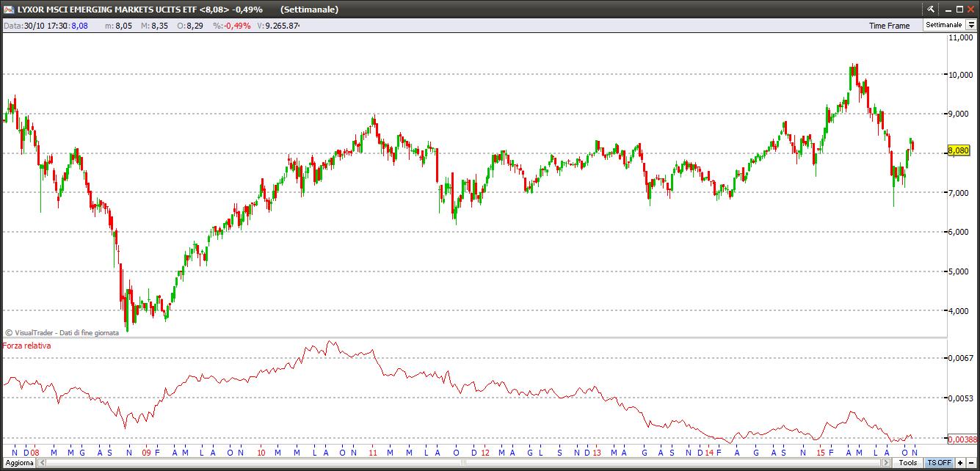Click the 14 year marker on time axis

[x=709, y=453]
